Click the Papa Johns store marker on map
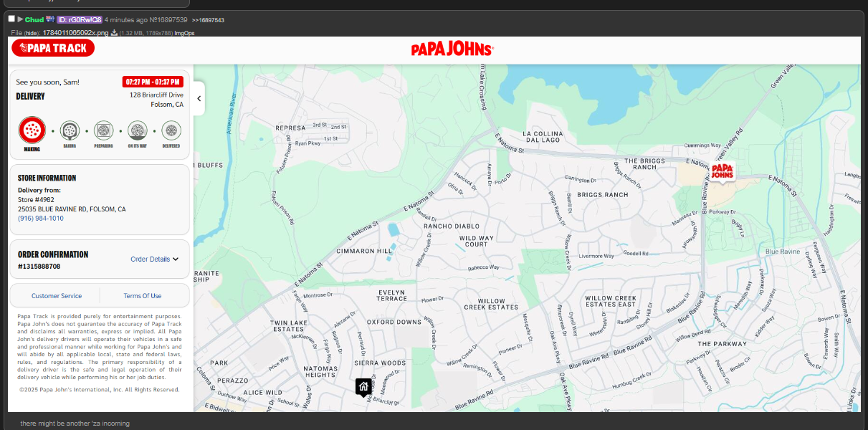Screen dimensions: 868x430 point(722,172)
